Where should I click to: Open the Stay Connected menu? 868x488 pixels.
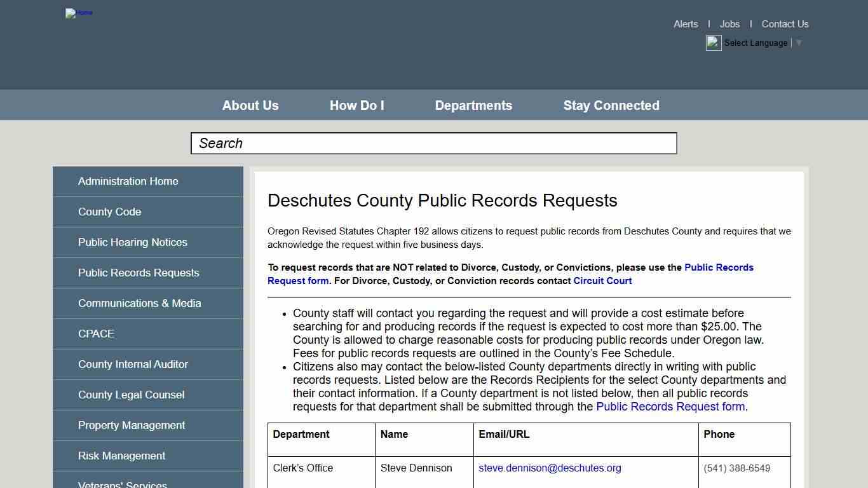tap(611, 105)
